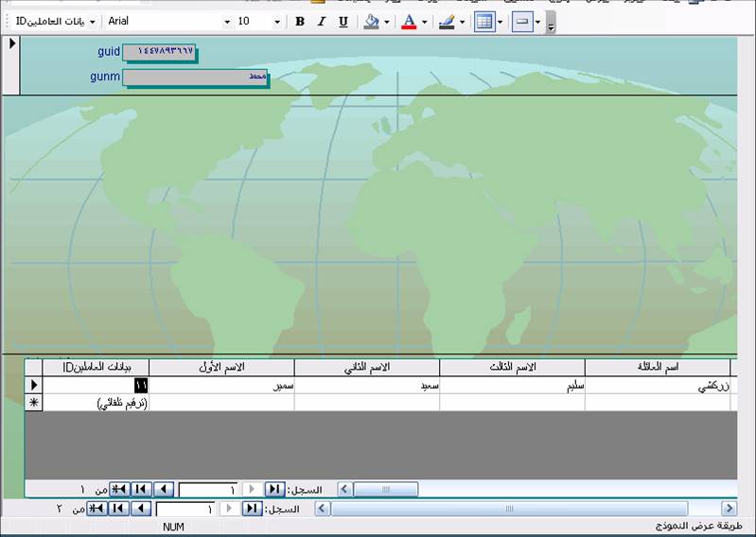Image resolution: width=756 pixels, height=537 pixels.
Task: Click the gunm text field
Action: coord(195,78)
